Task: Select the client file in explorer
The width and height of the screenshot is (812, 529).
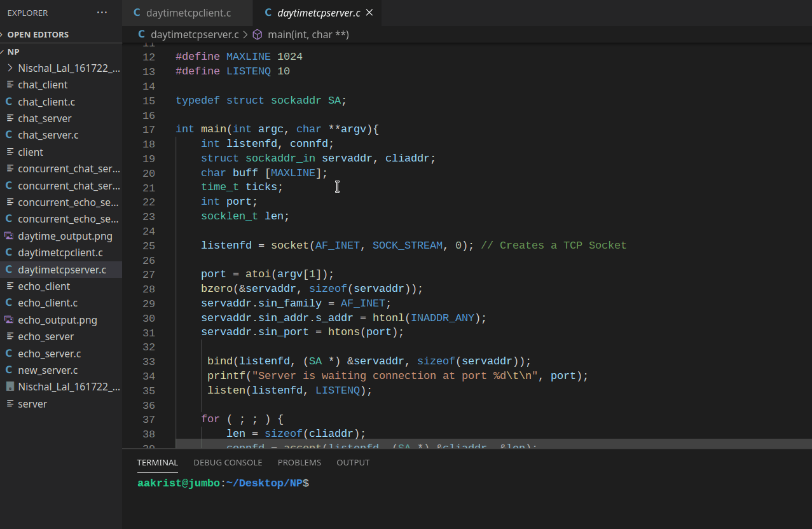Action: 31,152
